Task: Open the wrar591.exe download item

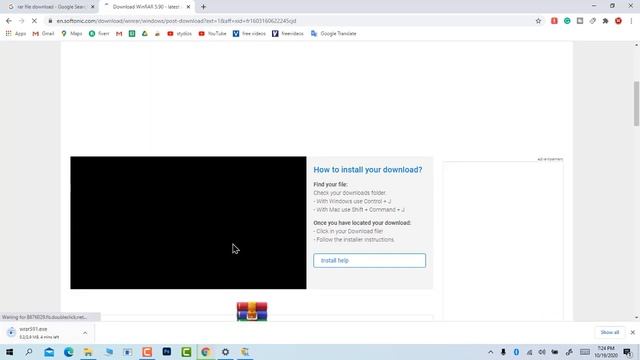Action: click(x=40, y=333)
